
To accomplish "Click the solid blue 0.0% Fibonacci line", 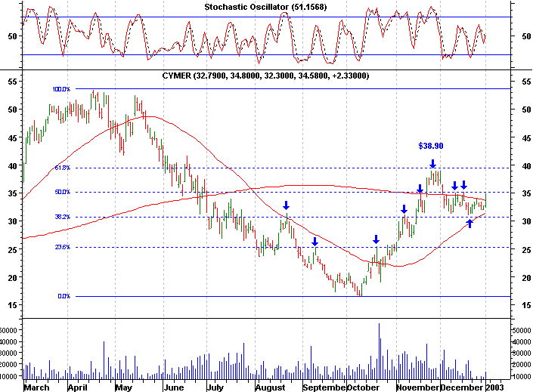I will point(293,297).
